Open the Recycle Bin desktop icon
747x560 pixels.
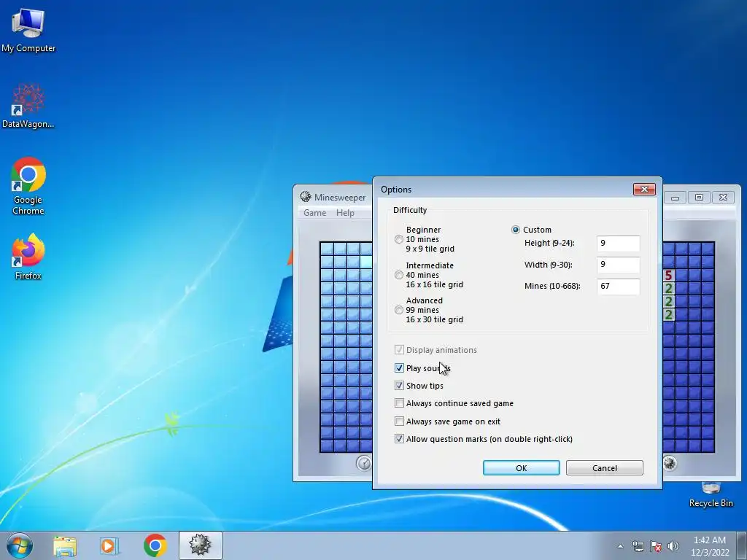point(711,495)
